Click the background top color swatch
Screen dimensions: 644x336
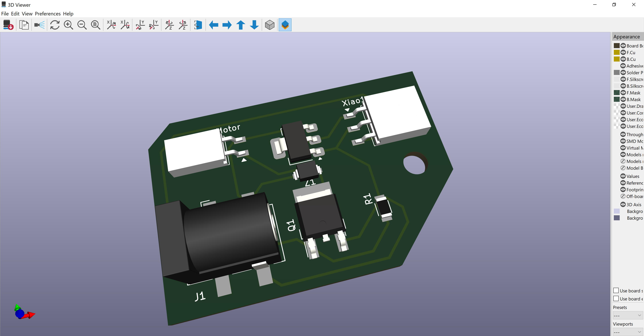pos(617,211)
